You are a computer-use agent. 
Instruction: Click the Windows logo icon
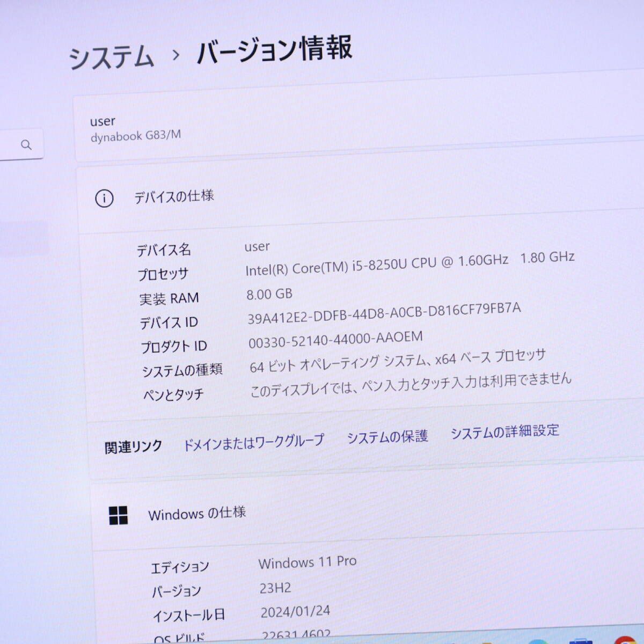point(118,516)
